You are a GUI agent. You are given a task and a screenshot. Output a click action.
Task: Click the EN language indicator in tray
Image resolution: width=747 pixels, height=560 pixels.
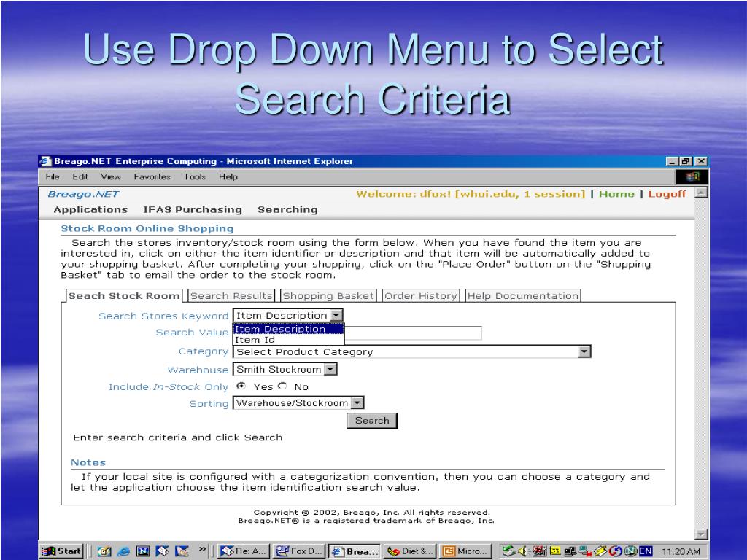coord(645,551)
